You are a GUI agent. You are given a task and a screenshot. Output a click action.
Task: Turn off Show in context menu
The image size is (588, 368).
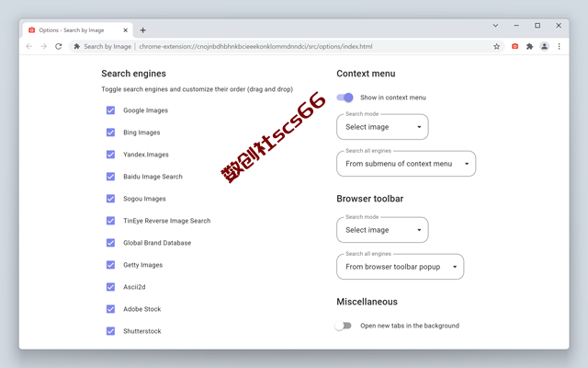[x=345, y=98]
